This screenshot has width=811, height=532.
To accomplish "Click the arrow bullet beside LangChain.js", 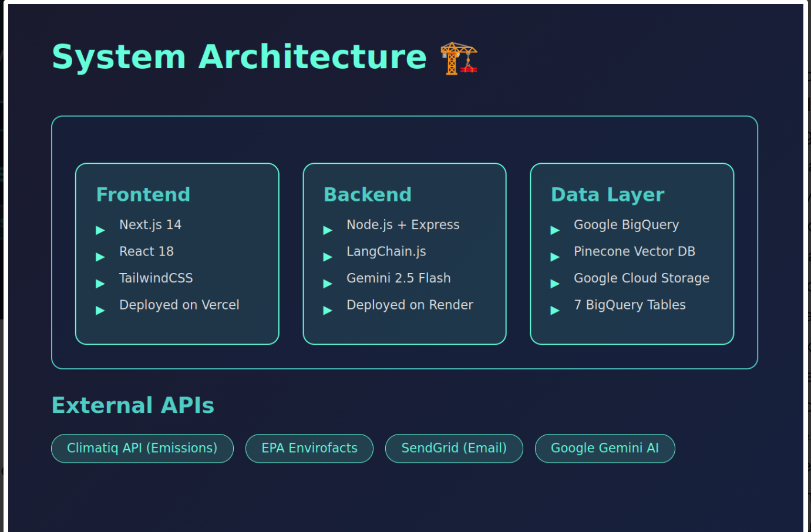I will tap(328, 257).
